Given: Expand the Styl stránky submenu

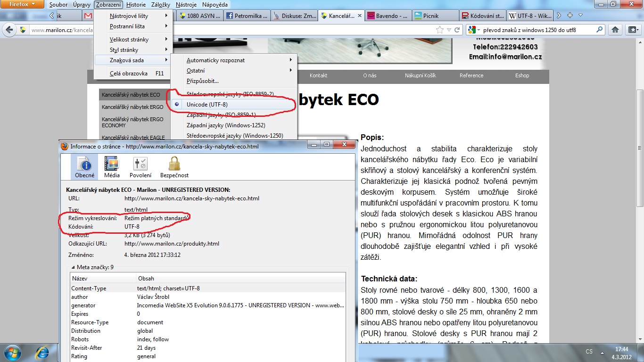Looking at the screenshot, I should click(133, 50).
